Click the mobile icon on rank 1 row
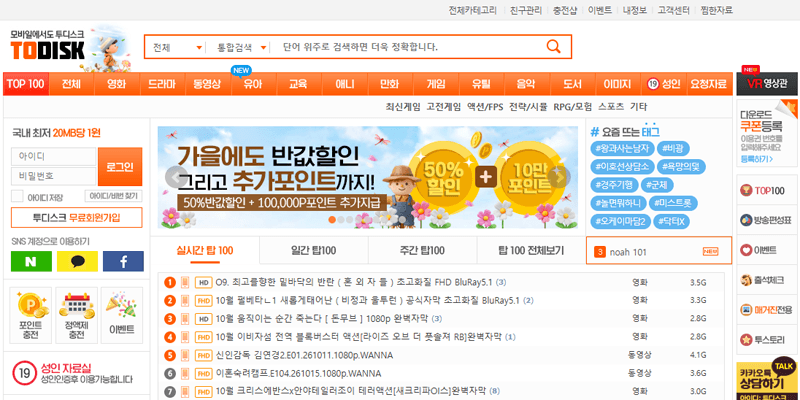 pos(185,282)
